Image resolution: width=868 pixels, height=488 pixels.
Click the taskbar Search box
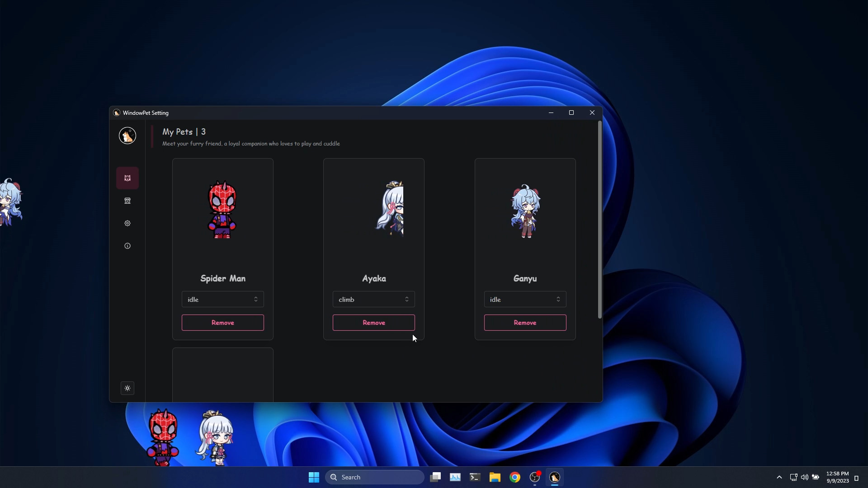coord(374,477)
